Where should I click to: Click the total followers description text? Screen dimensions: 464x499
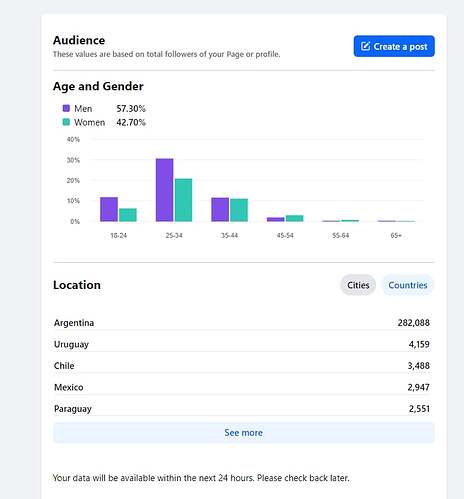click(x=166, y=54)
